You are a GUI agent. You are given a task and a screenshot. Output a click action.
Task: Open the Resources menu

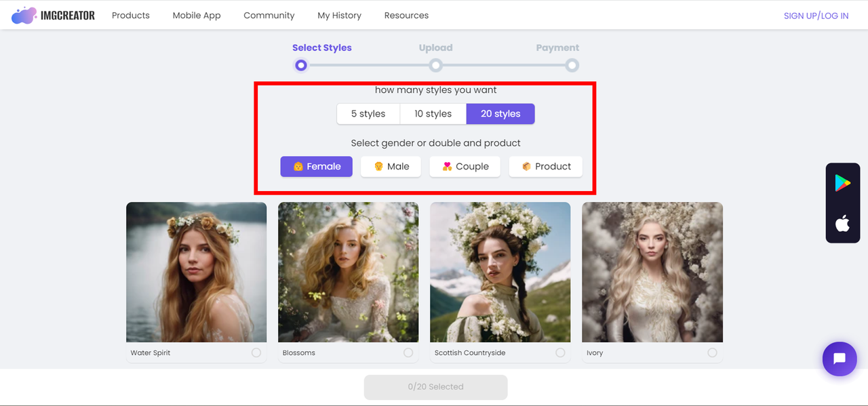[406, 15]
